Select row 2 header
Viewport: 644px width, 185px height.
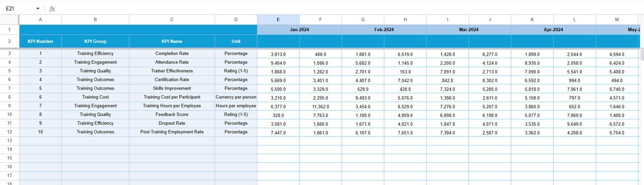(9, 41)
